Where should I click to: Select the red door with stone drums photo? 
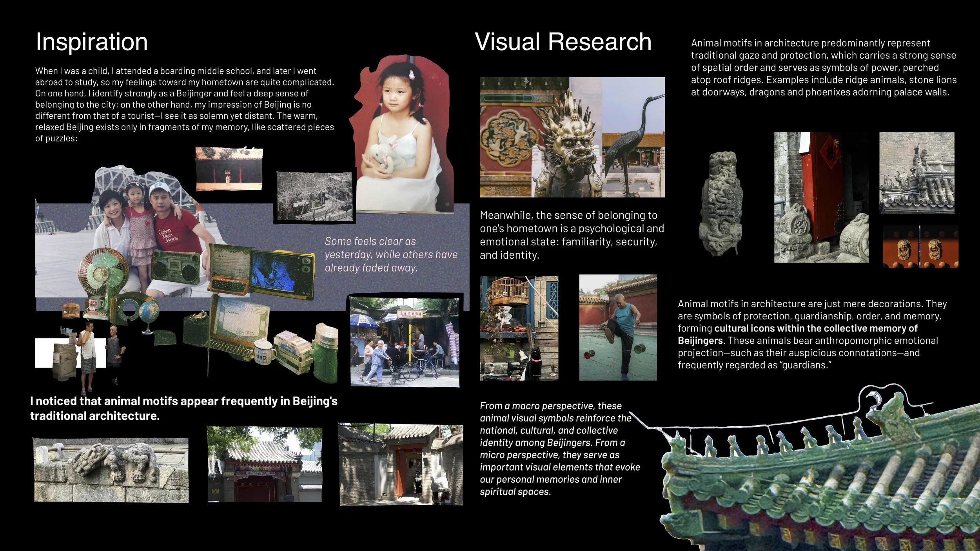tap(821, 197)
